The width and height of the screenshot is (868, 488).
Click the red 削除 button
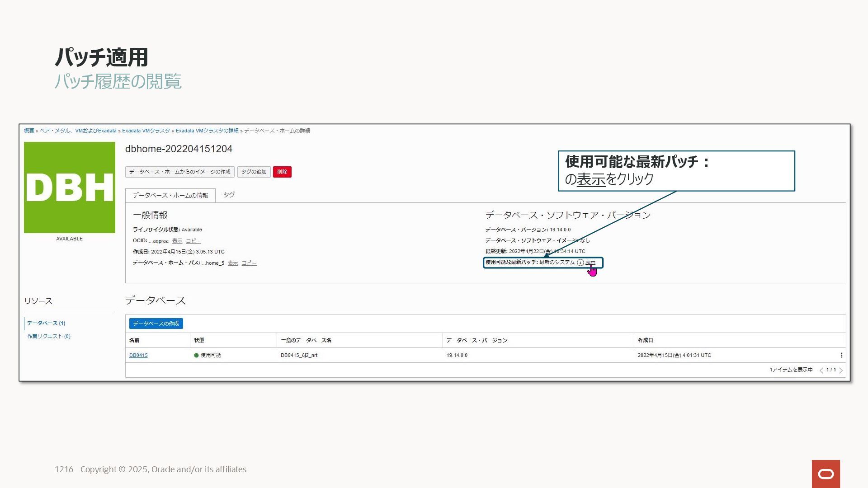[x=282, y=172]
